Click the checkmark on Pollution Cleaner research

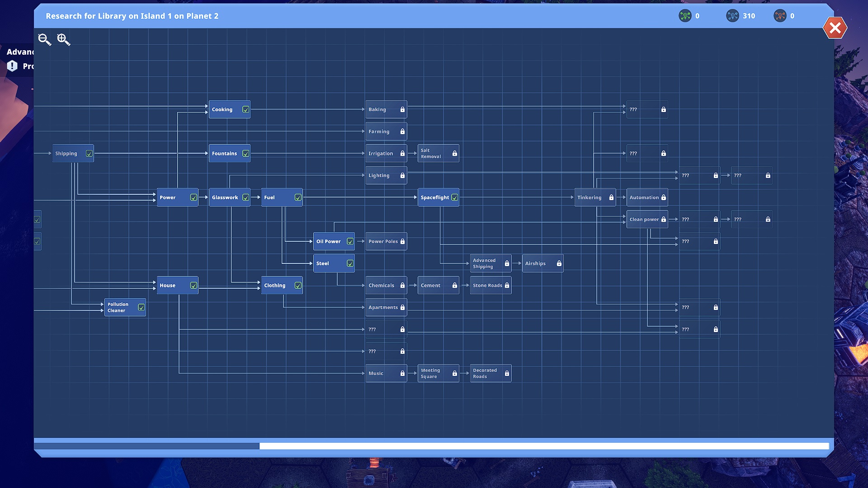pyautogui.click(x=141, y=307)
